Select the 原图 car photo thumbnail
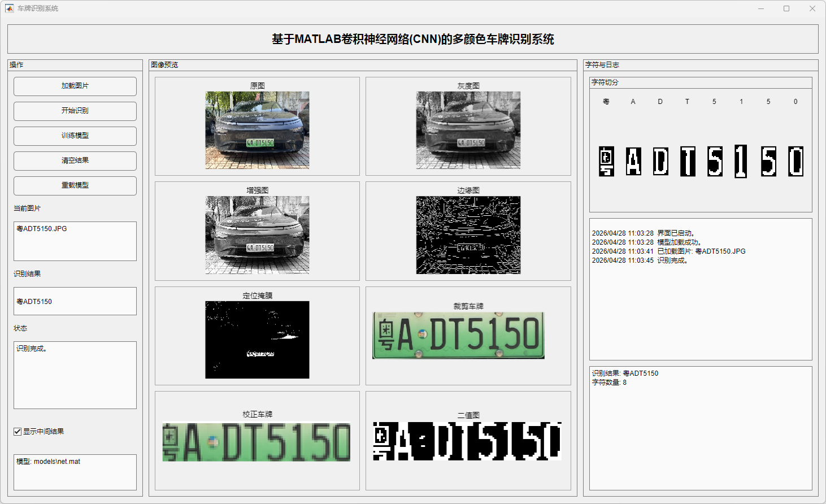 point(257,131)
